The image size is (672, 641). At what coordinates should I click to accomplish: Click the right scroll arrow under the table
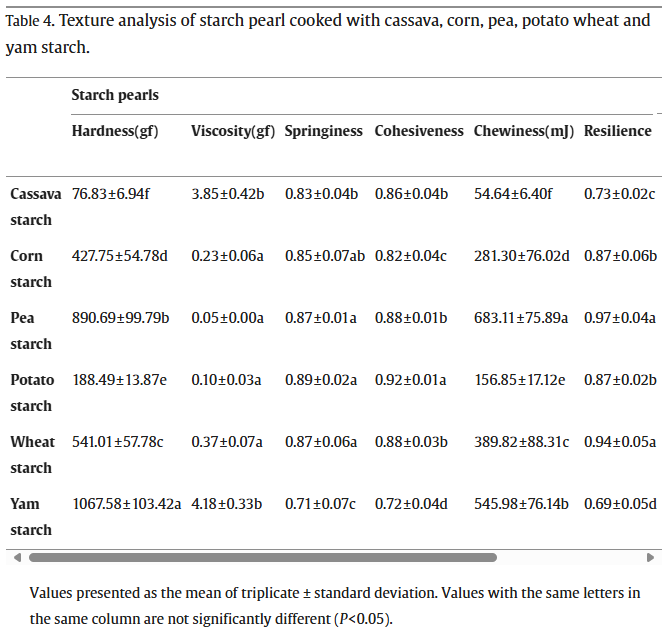pos(651,557)
